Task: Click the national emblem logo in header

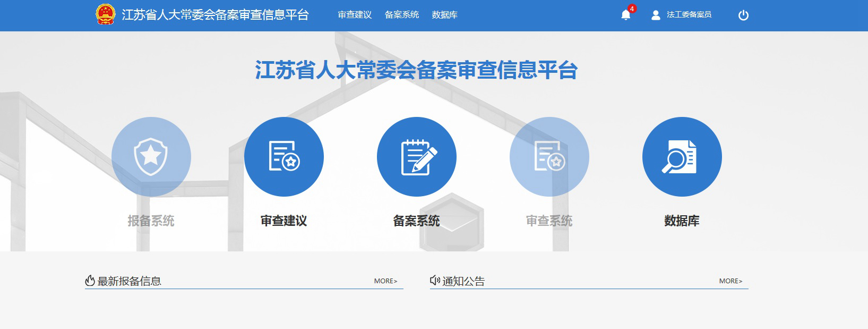Action: pyautogui.click(x=106, y=14)
